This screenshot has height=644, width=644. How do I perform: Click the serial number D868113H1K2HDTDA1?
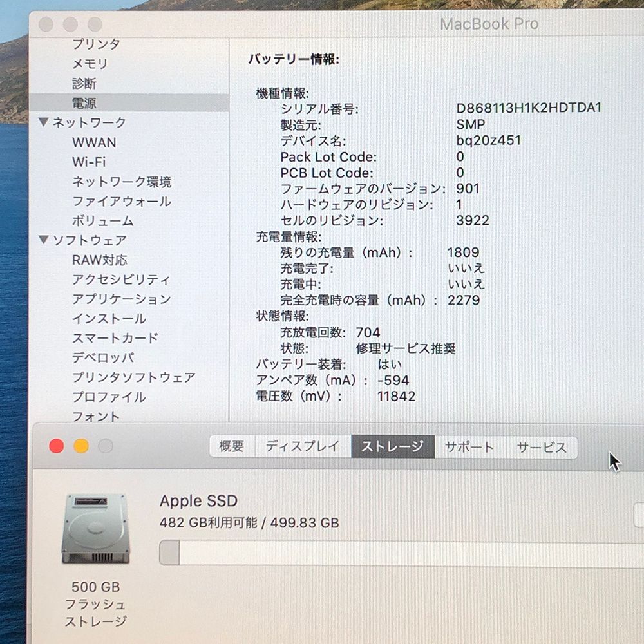529,108
